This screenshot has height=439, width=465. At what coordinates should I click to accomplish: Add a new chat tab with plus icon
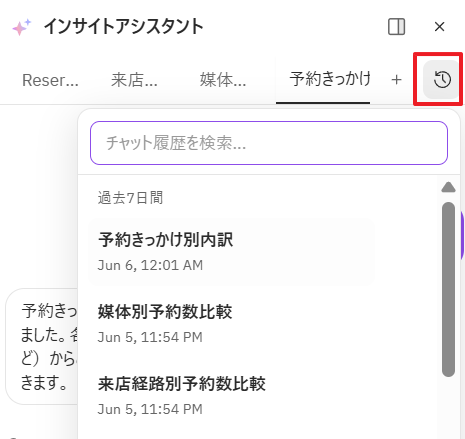point(396,80)
